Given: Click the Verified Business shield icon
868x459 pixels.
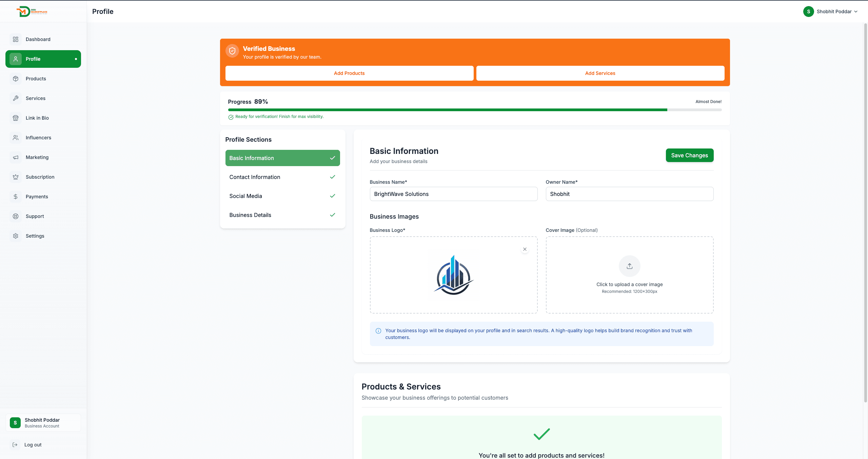Looking at the screenshot, I should [x=232, y=51].
